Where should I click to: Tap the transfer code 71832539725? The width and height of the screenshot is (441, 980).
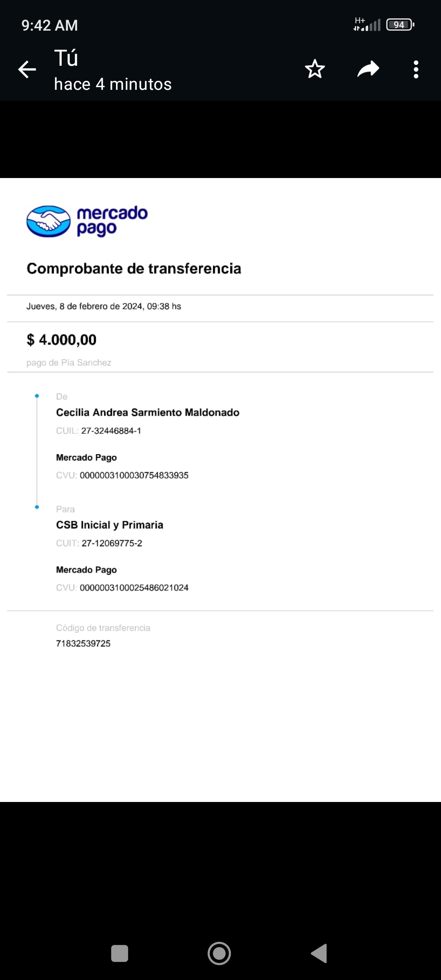(83, 644)
